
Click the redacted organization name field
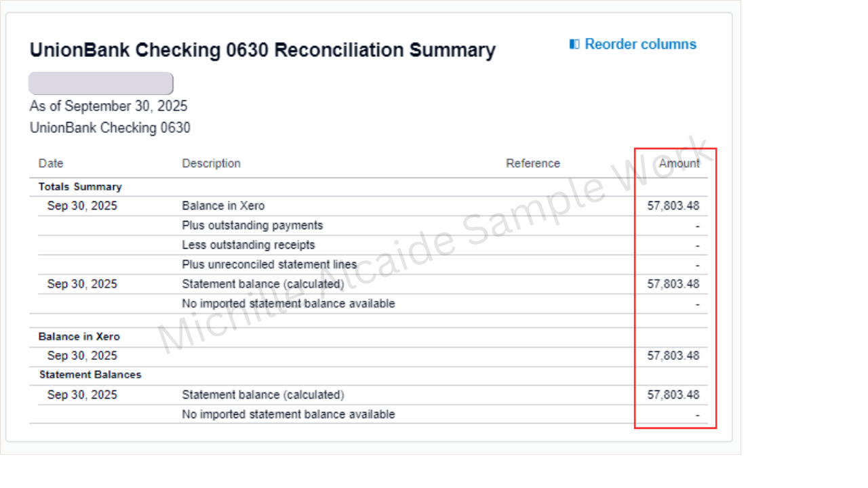point(101,83)
